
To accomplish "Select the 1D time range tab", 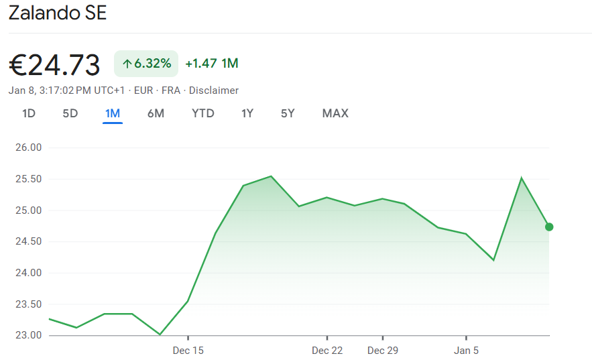I will [29, 113].
